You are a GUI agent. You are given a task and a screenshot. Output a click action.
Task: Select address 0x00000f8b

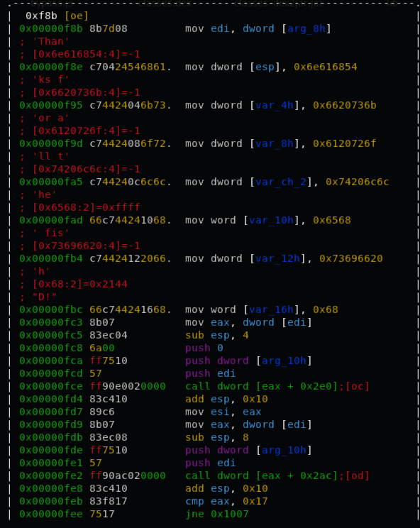(x=51, y=28)
